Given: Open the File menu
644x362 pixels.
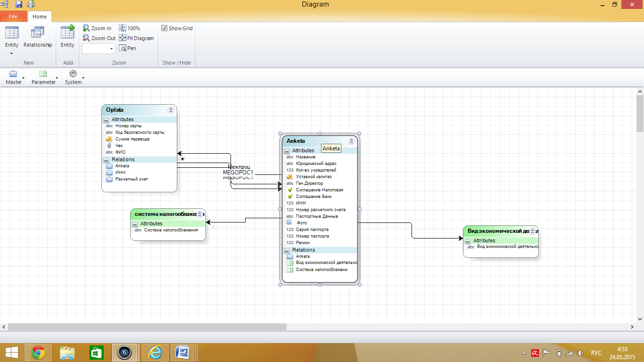Looking at the screenshot, I should tap(13, 16).
